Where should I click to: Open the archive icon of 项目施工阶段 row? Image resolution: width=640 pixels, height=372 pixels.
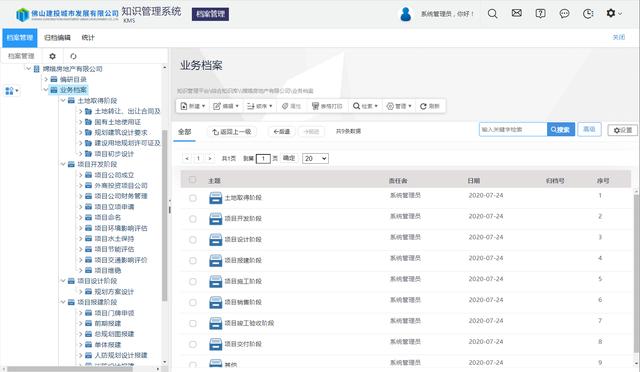coord(215,282)
